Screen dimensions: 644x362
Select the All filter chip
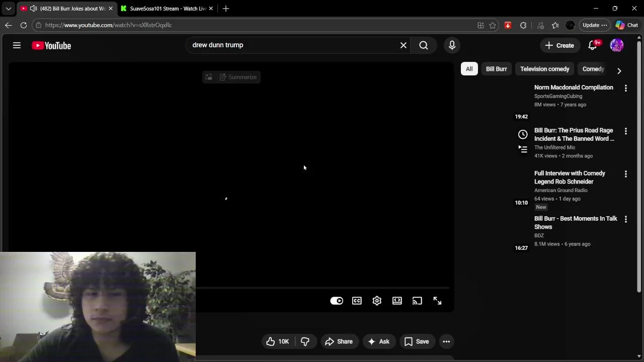pos(469,69)
